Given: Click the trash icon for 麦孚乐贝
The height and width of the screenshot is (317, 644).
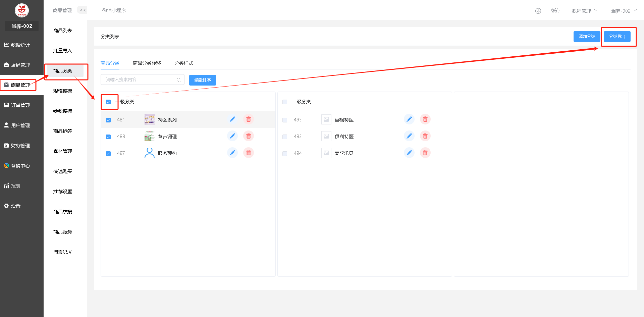Looking at the screenshot, I should coord(425,153).
